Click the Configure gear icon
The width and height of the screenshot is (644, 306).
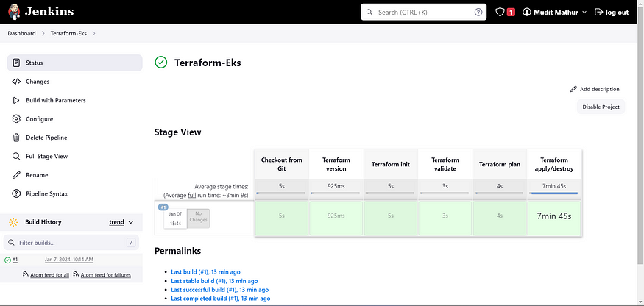(16, 119)
